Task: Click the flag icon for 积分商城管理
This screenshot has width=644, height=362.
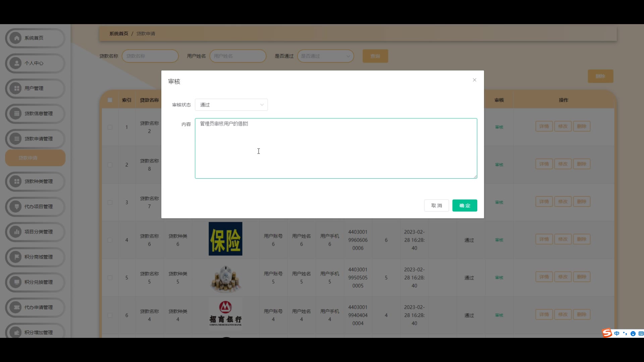Action: click(16, 257)
